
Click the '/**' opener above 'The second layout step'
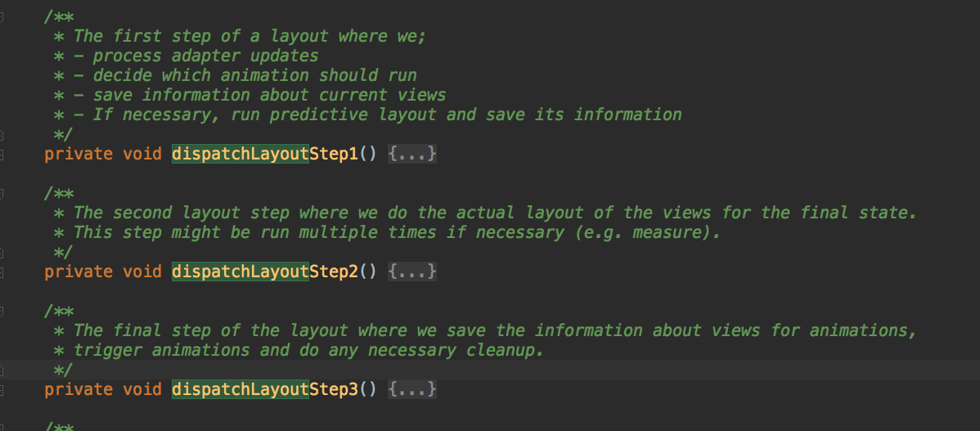(59, 193)
